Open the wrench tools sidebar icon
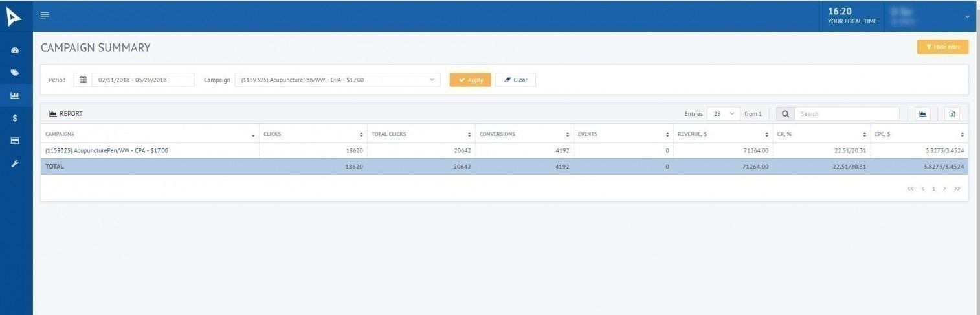 pyautogui.click(x=15, y=163)
